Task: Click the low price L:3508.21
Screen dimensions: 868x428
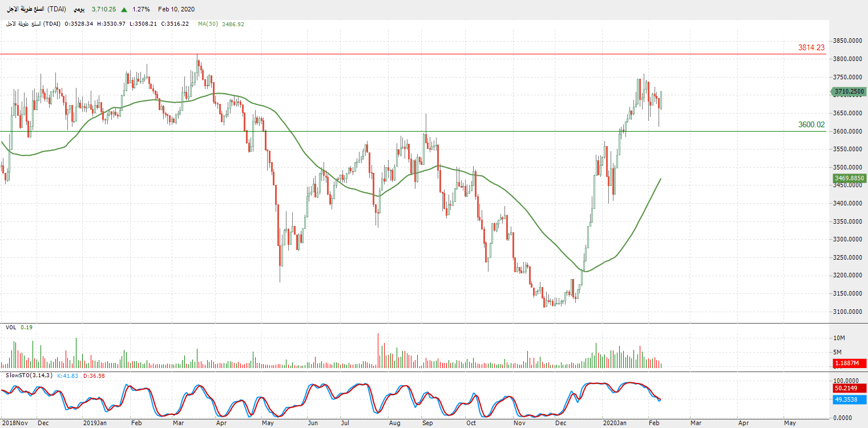Action: point(143,24)
